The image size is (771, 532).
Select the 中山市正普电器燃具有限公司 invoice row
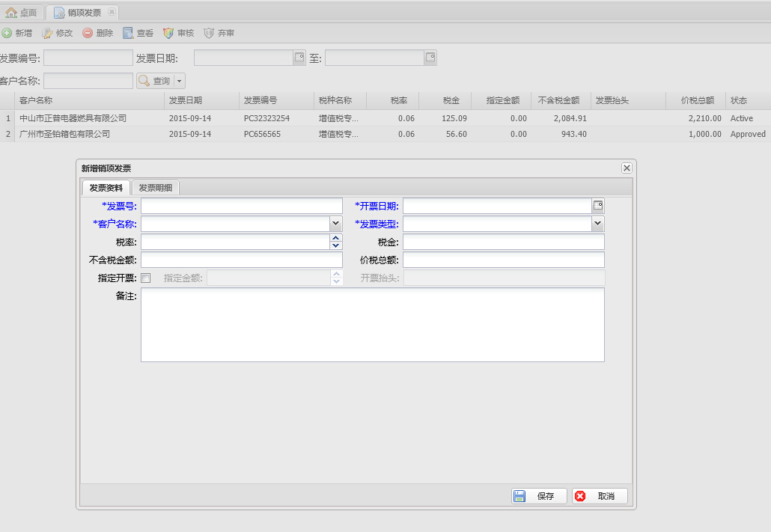(73, 118)
